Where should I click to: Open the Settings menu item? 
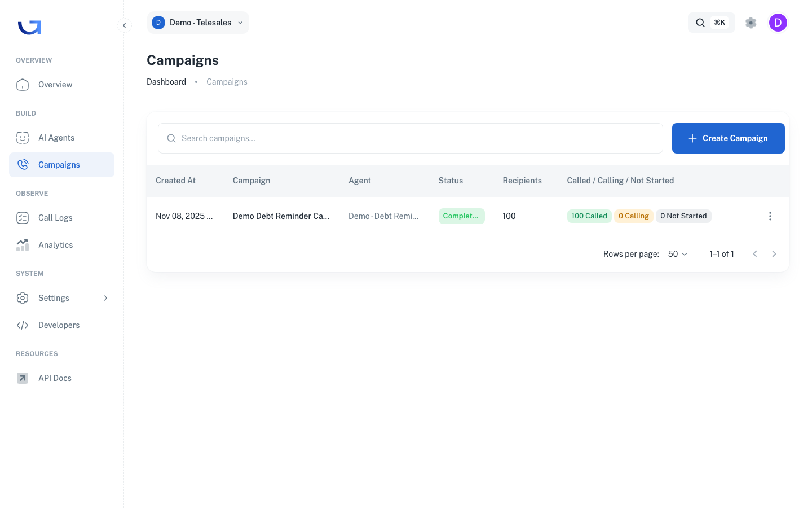pyautogui.click(x=62, y=298)
